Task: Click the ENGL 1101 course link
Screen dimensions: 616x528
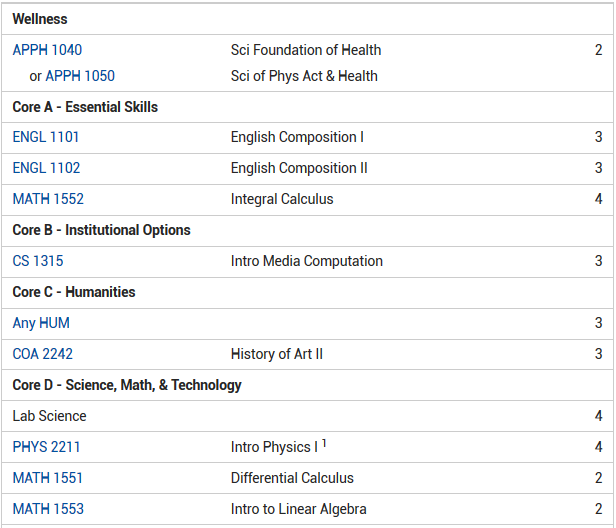Action: pos(46,137)
